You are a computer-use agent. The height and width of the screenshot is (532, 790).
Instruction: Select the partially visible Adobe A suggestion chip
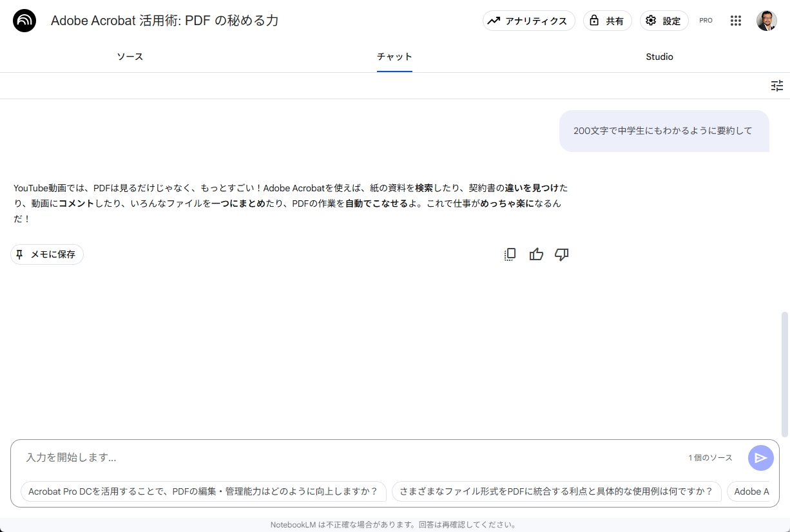click(749, 491)
